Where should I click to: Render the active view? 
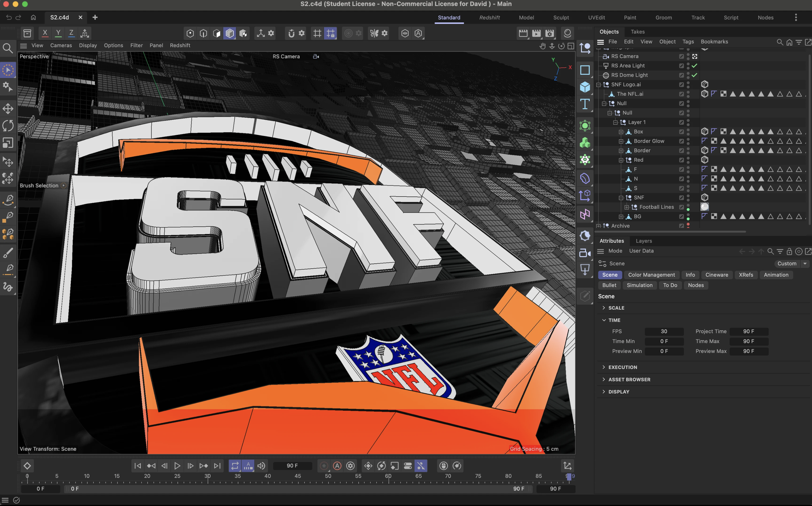(523, 33)
